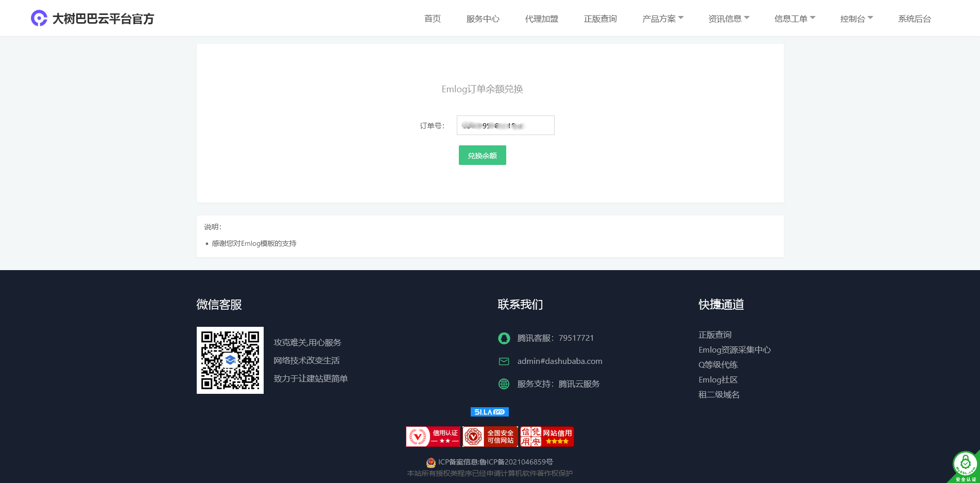The height and width of the screenshot is (483, 980).
Task: Click 服务支持: 腾讯云服务 text
Action: 559,384
